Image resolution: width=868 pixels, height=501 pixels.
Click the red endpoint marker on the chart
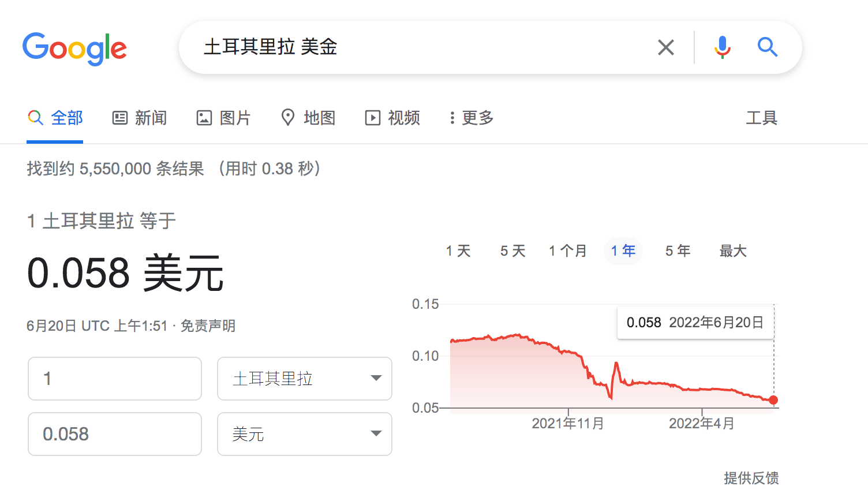[x=773, y=399]
